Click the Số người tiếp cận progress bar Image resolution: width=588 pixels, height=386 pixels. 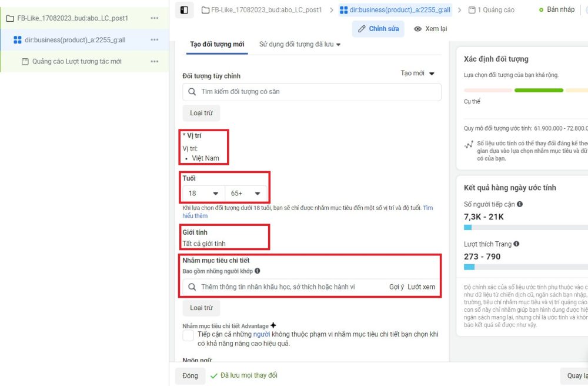pos(526,227)
